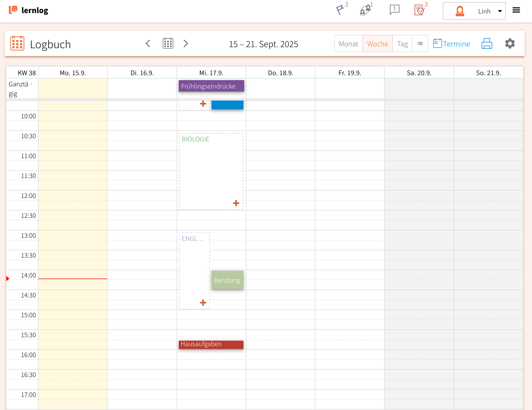
Task: Expand the Linh user dropdown
Action: click(x=500, y=11)
